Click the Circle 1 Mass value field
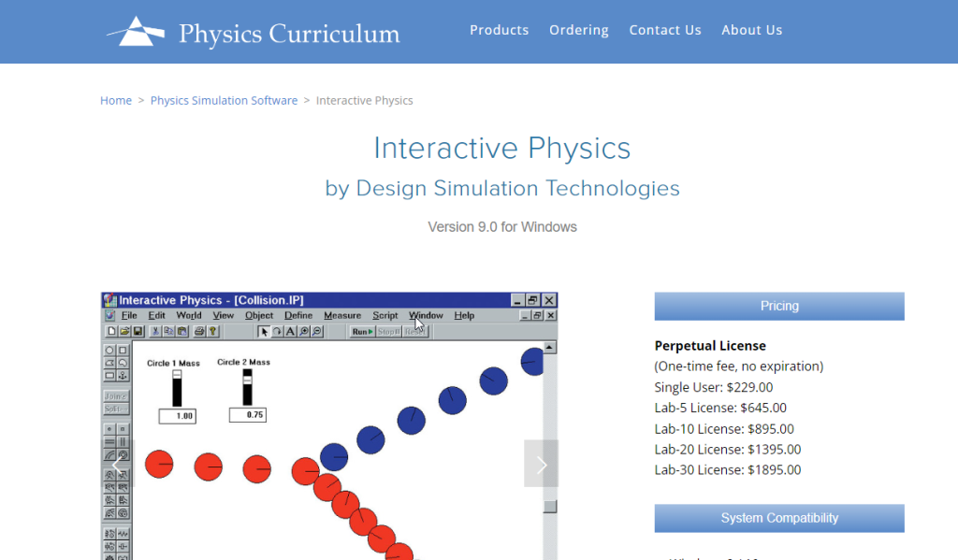958x560 pixels. (176, 415)
